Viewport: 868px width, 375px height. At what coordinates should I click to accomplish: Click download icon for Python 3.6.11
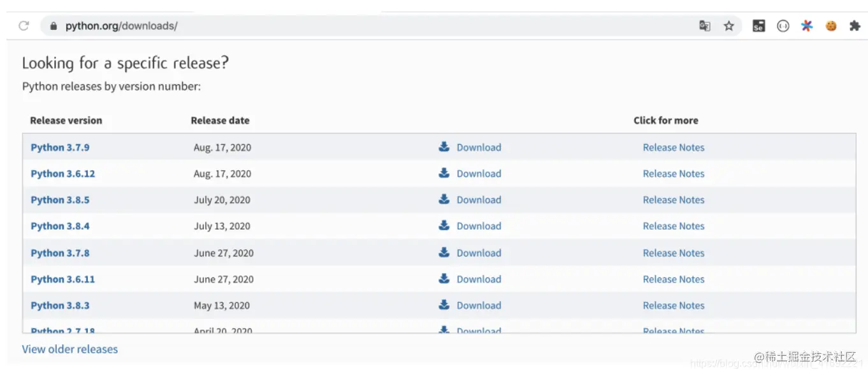(444, 278)
